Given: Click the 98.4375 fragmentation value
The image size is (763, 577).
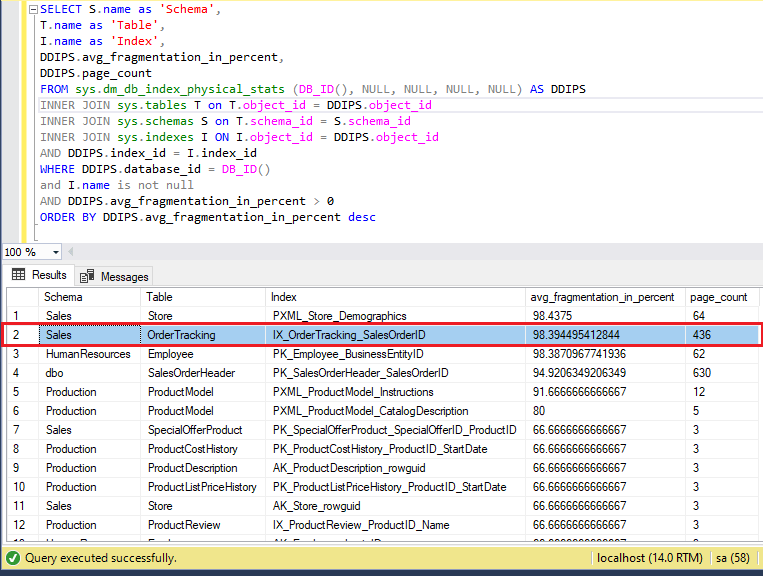Looking at the screenshot, I should coord(605,316).
